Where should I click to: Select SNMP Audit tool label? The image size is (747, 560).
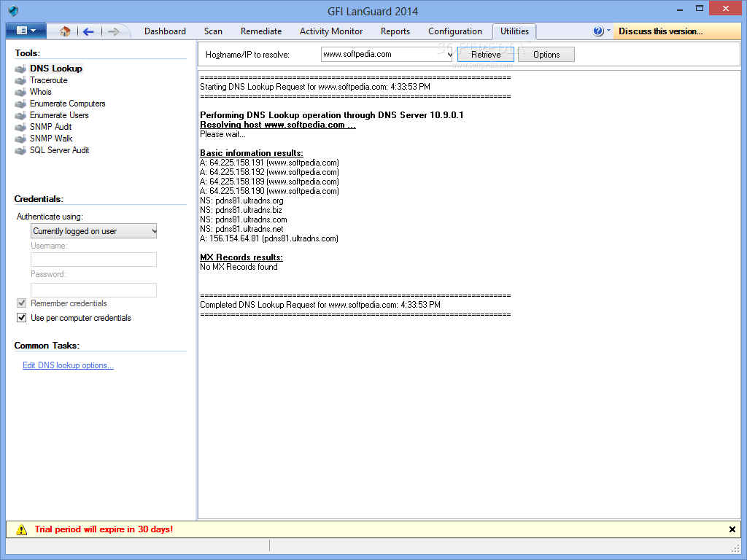(50, 127)
